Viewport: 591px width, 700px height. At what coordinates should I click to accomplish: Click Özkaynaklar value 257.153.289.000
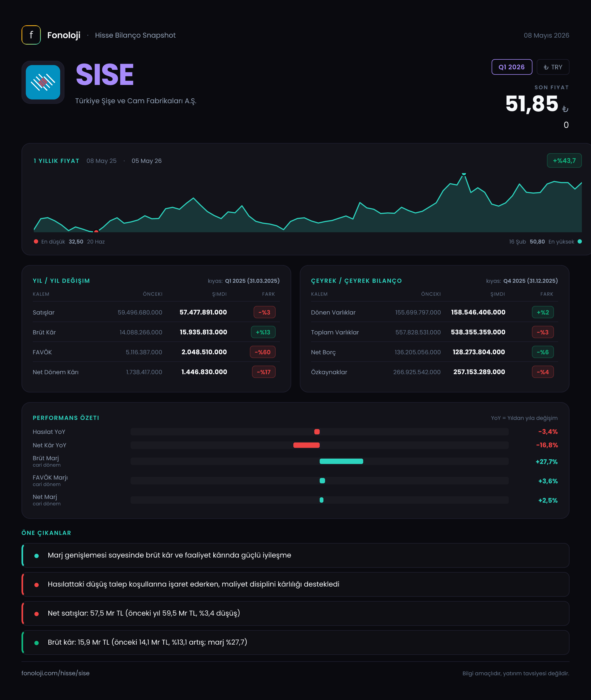click(x=479, y=372)
